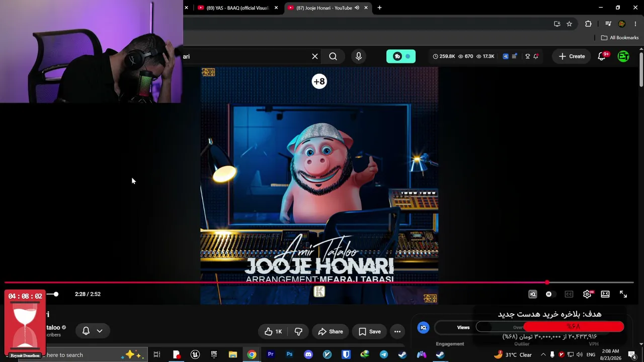Open weather widget 31°C Clear

(513, 355)
